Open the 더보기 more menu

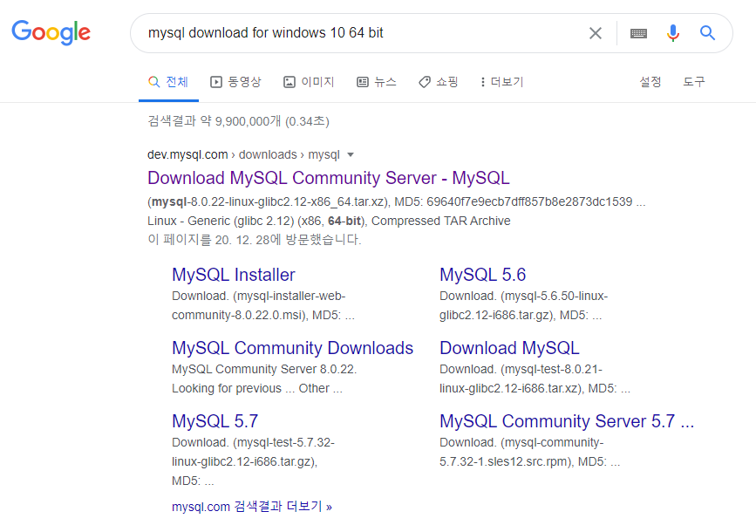[x=502, y=82]
